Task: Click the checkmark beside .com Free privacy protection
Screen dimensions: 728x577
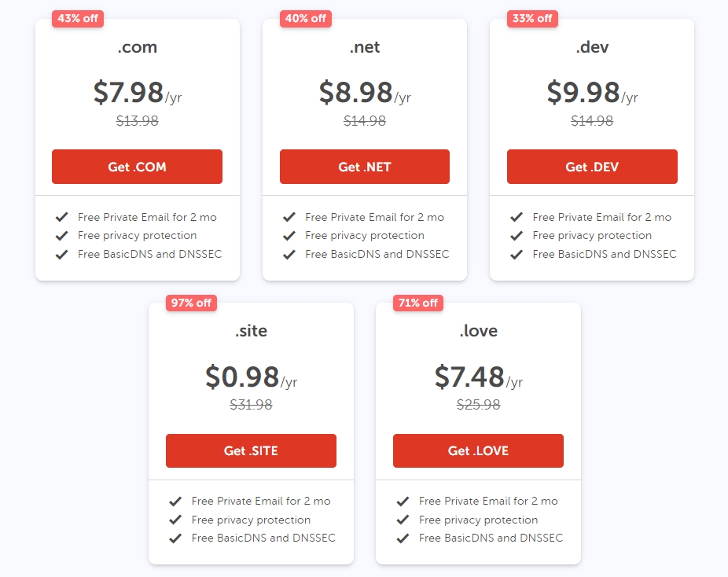Action: [61, 236]
